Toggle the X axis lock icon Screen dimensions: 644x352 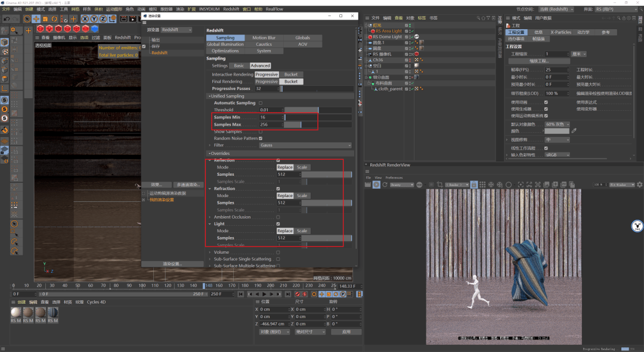[85, 19]
